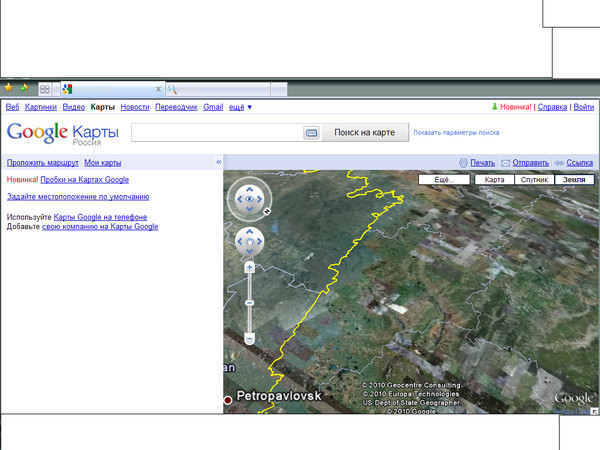Open the Ссылка link
Image resolution: width=600 pixels, height=450 pixels.
[580, 163]
